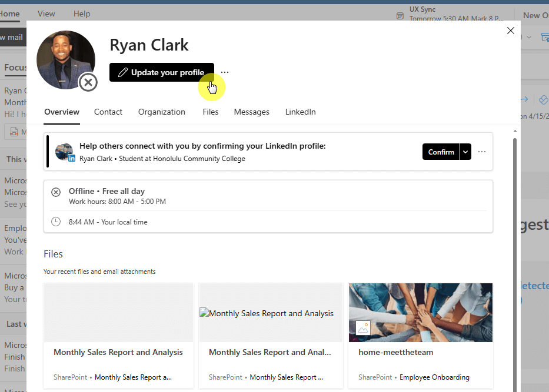Click 'Offline • Free all day' text
This screenshot has width=549, height=392.
107,191
